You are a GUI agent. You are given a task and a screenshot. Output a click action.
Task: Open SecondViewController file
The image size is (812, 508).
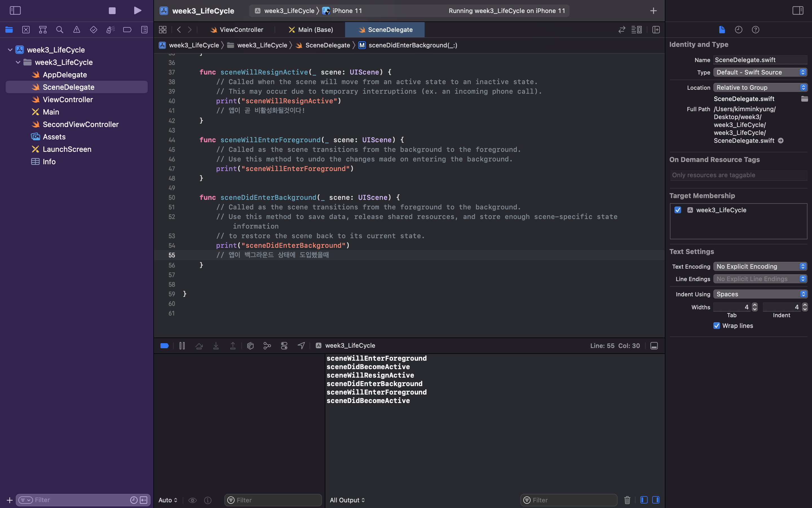point(81,124)
